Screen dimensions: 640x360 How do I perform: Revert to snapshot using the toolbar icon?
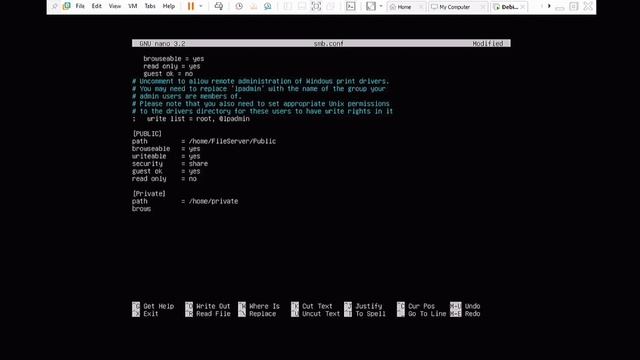pyautogui.click(x=253, y=6)
